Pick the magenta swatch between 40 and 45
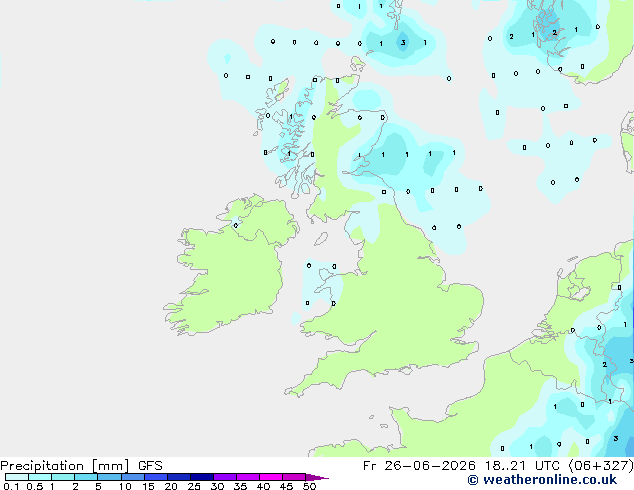Viewport: 634px width, 490px height. [271, 477]
